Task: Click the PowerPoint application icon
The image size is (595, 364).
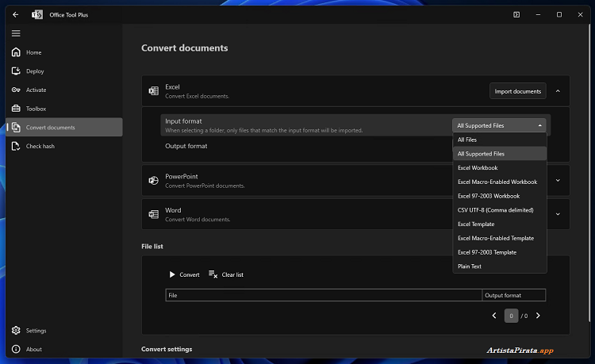Action: click(x=154, y=181)
